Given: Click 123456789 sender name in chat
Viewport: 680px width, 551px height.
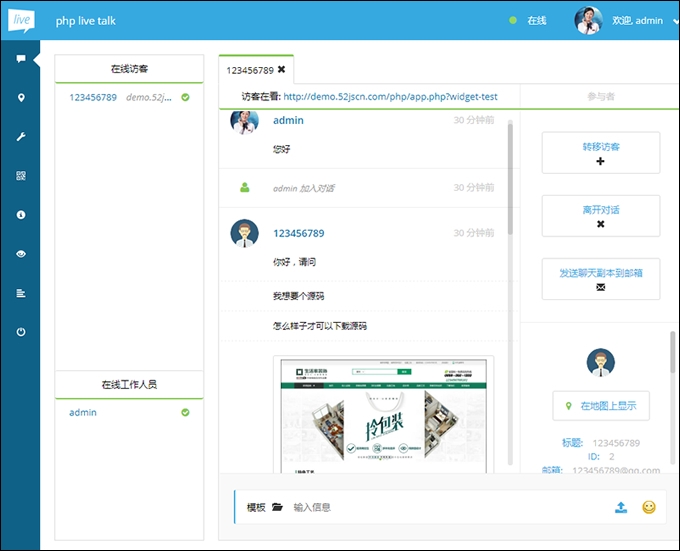Looking at the screenshot, I should pos(299,233).
